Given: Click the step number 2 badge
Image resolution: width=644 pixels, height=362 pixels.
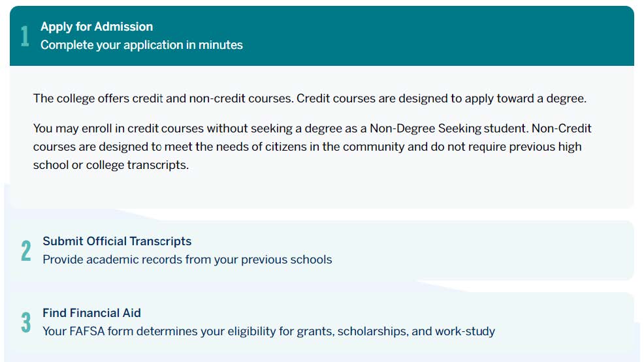Looking at the screenshot, I should click(x=25, y=250).
